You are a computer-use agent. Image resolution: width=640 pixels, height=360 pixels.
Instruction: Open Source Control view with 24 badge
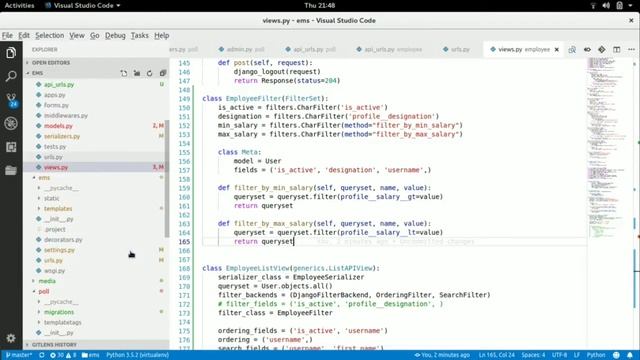pyautogui.click(x=11, y=100)
